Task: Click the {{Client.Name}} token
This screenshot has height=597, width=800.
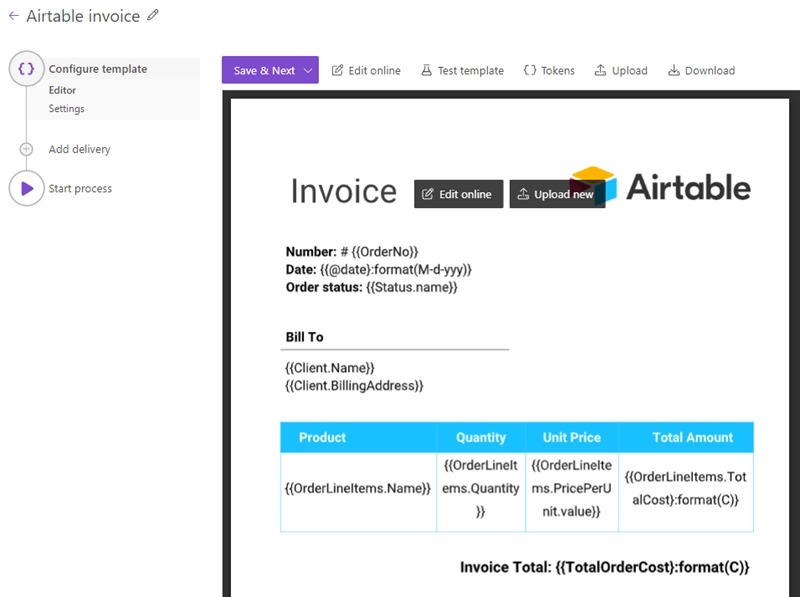Action: click(x=330, y=368)
